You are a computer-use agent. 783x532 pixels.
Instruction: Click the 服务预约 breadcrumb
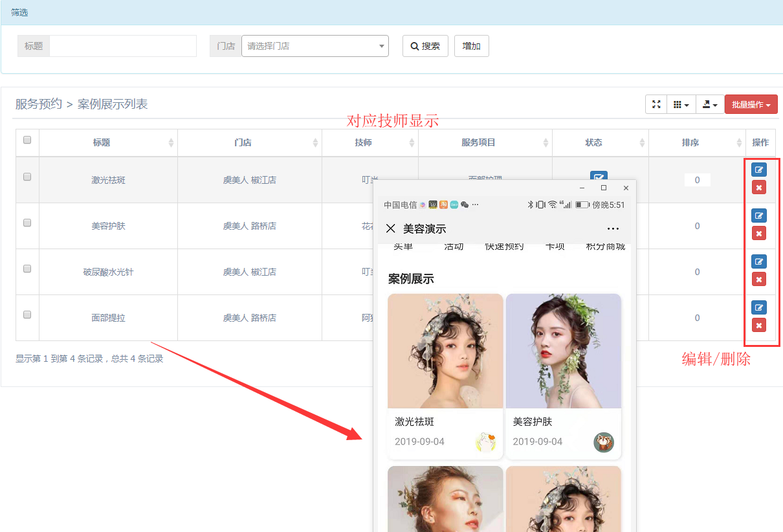(39, 104)
